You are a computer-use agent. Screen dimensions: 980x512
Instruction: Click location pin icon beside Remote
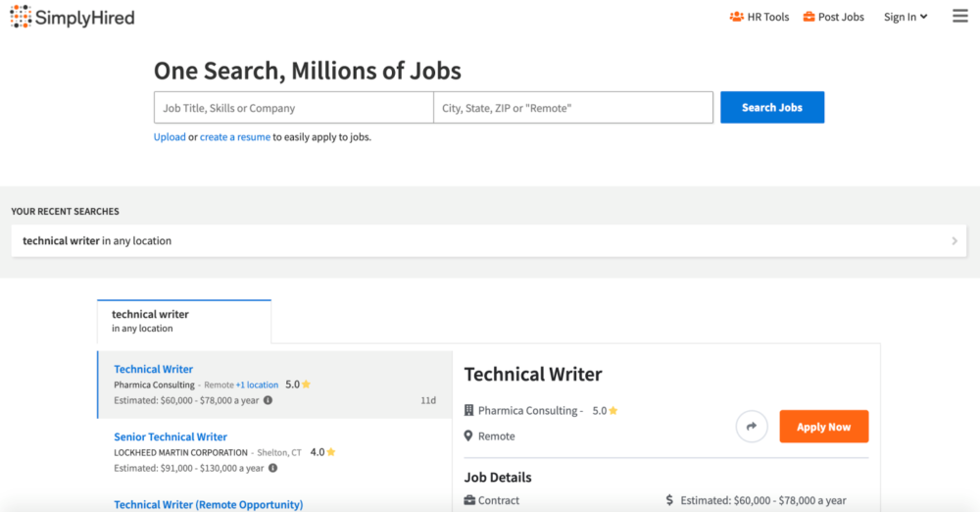click(x=468, y=436)
